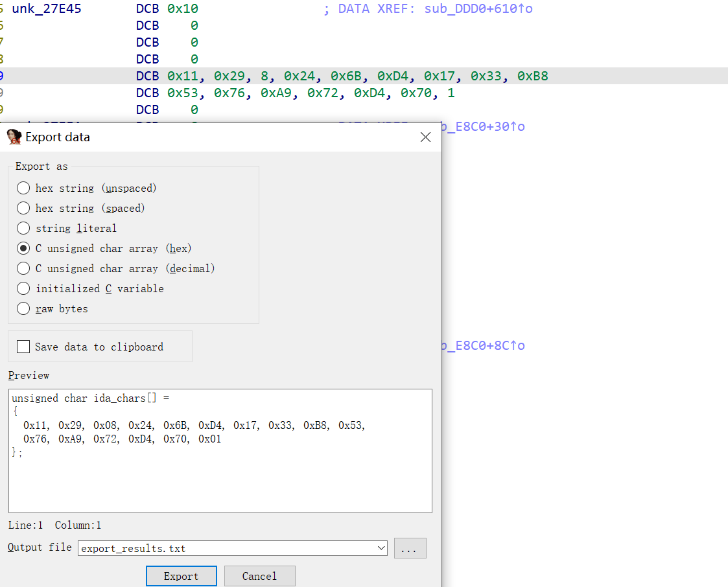Enable the Save data to clipboard checkbox
This screenshot has width=728, height=587.
[x=24, y=347]
